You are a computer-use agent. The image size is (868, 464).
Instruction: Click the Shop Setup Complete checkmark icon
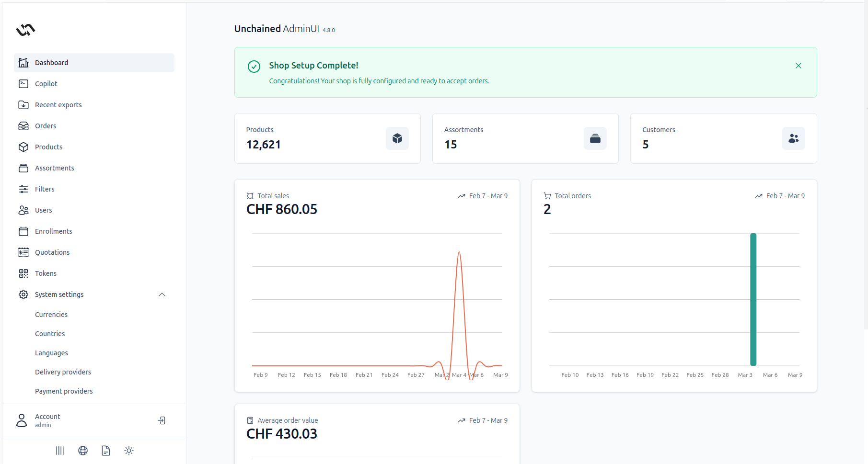tap(254, 67)
